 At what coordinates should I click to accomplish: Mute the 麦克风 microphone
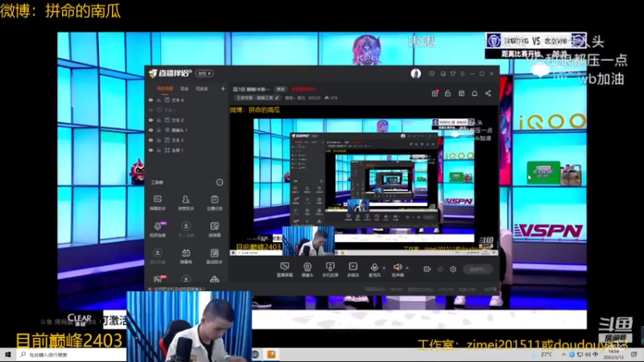[x=374, y=269]
